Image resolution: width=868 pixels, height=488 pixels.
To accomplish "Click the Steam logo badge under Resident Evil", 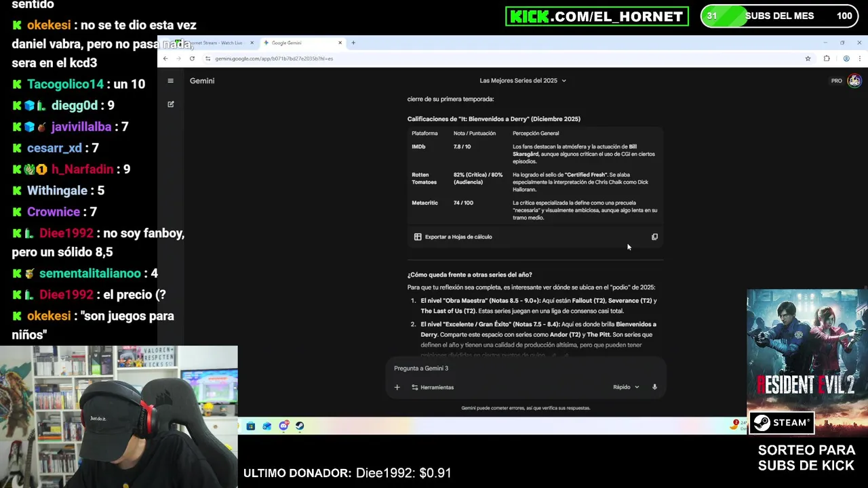I will 781,423.
